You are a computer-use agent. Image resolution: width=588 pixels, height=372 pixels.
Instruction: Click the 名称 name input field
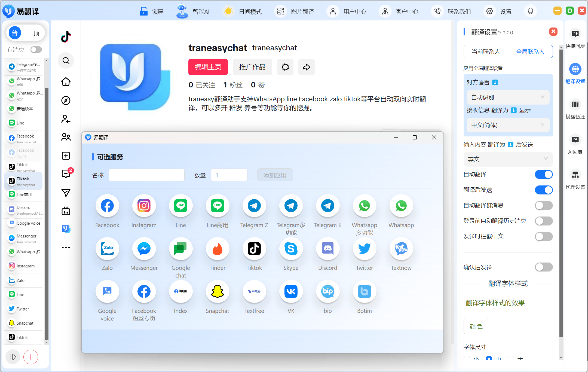[x=147, y=175]
